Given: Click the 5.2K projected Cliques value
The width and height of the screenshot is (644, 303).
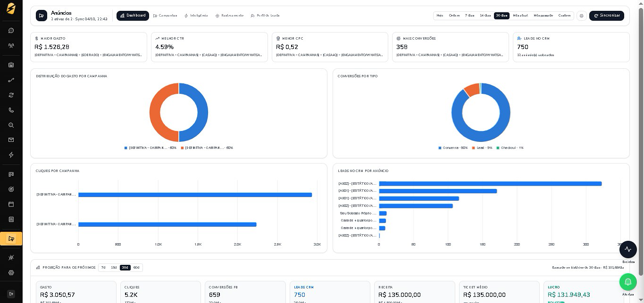Looking at the screenshot, I should [x=131, y=295].
